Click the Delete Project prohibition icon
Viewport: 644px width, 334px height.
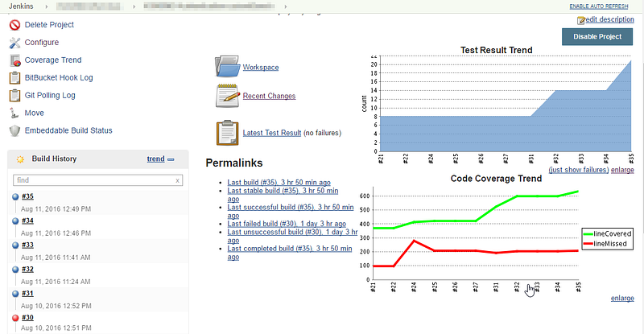14,25
